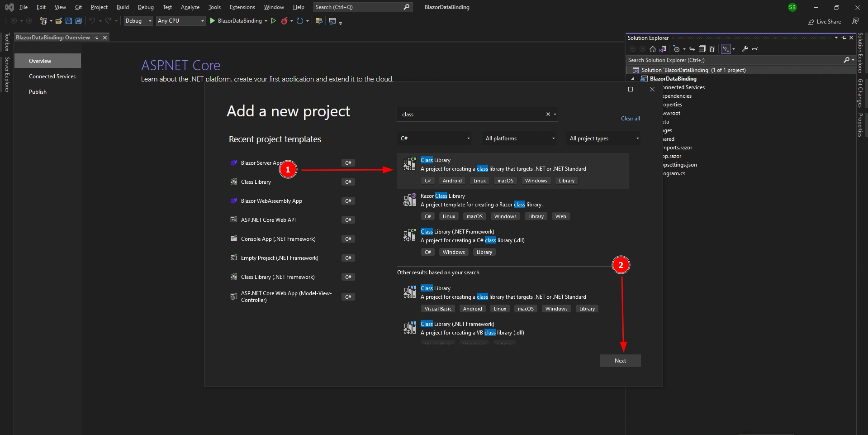Choose Blazor WebAssembly App recent template
Screen dimensions: 868x435
(292, 201)
